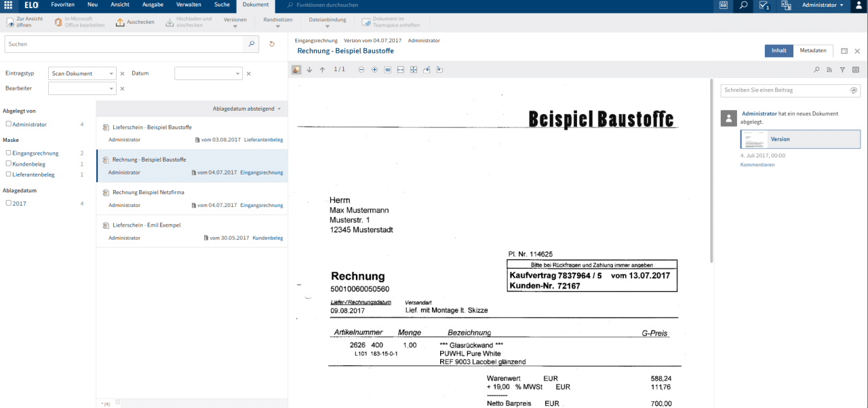Go to next page with down arrow
Screen dimensions: 868x408
(309, 69)
